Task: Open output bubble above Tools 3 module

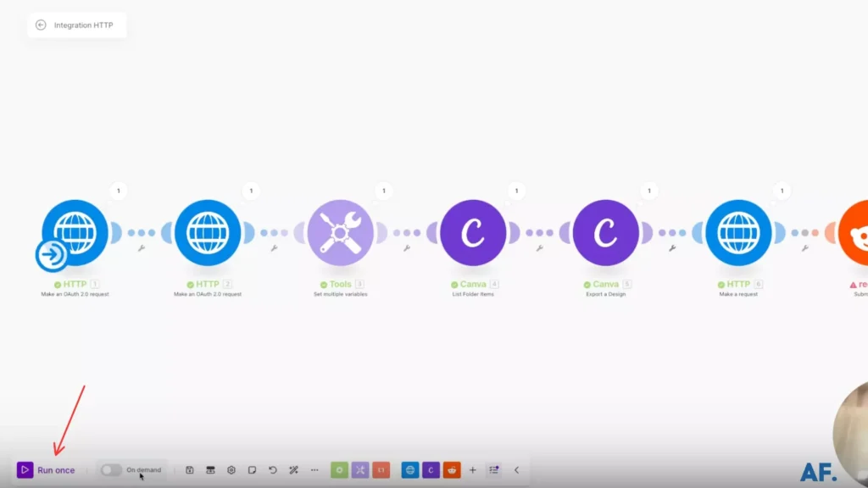Action: (384, 191)
